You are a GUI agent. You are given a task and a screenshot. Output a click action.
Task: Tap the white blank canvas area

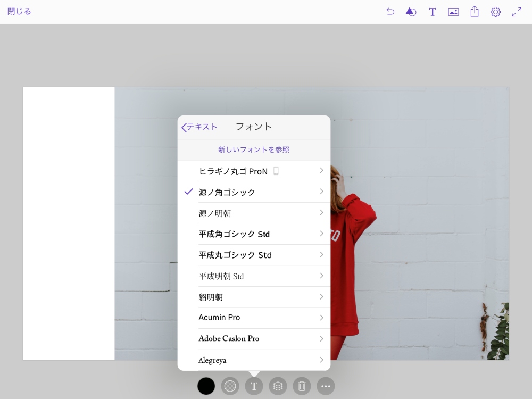pyautogui.click(x=69, y=223)
